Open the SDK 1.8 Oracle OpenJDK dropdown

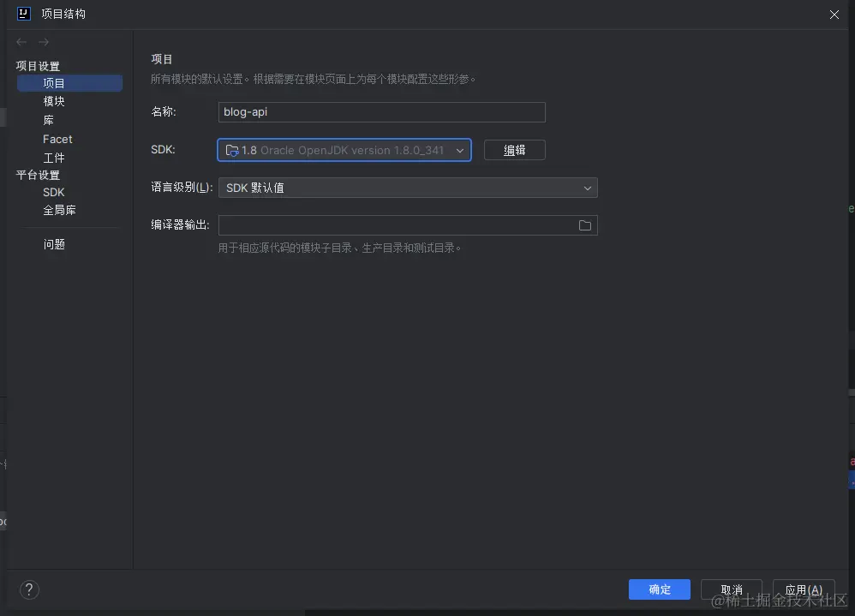point(344,150)
